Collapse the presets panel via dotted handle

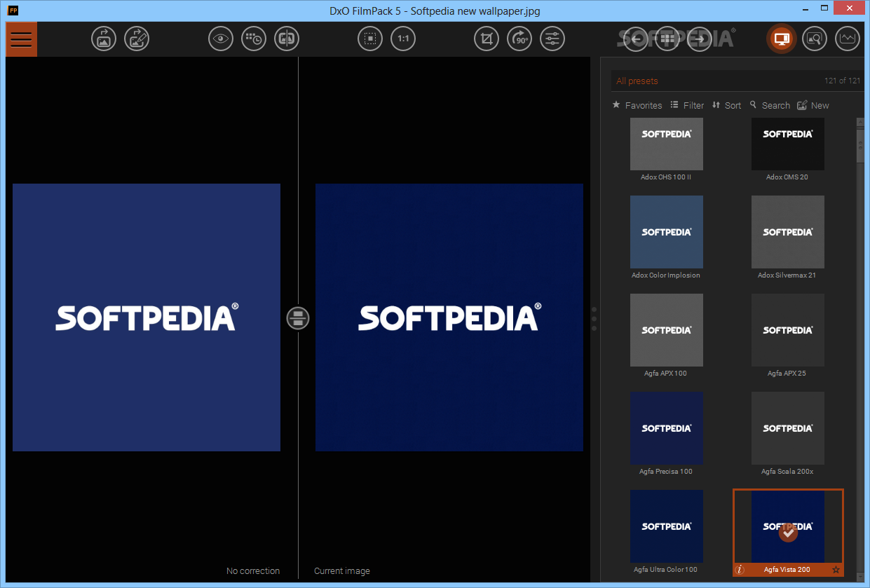tap(594, 318)
